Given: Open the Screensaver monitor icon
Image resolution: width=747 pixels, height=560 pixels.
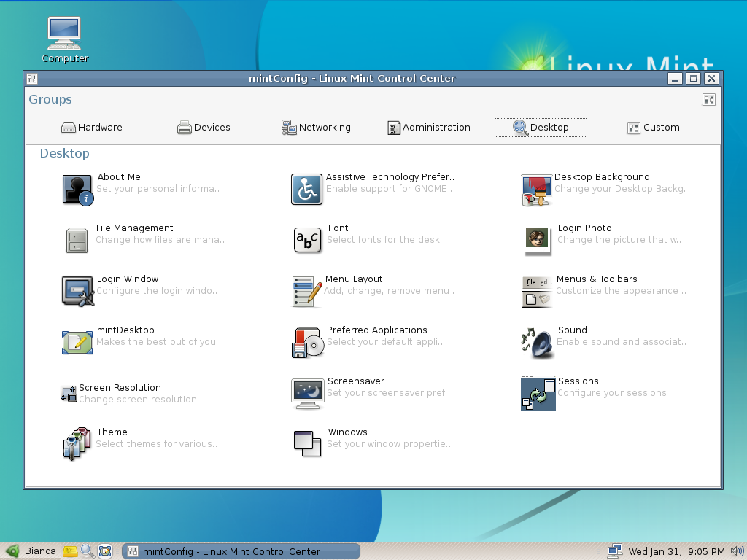Looking at the screenshot, I should pos(307,394).
